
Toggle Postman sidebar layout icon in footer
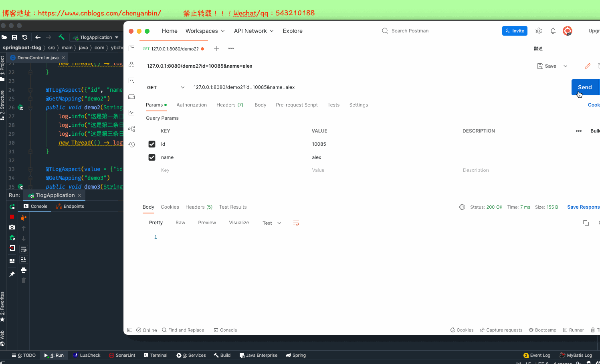pos(130,330)
